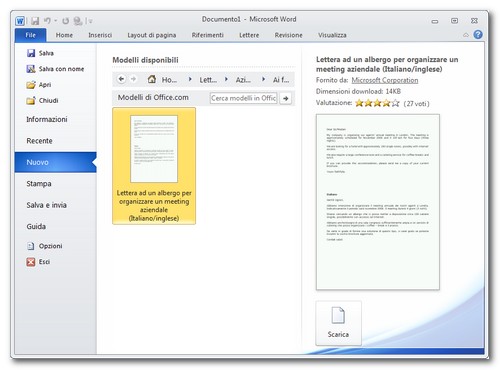Select the Riferimenti tab

[207, 35]
